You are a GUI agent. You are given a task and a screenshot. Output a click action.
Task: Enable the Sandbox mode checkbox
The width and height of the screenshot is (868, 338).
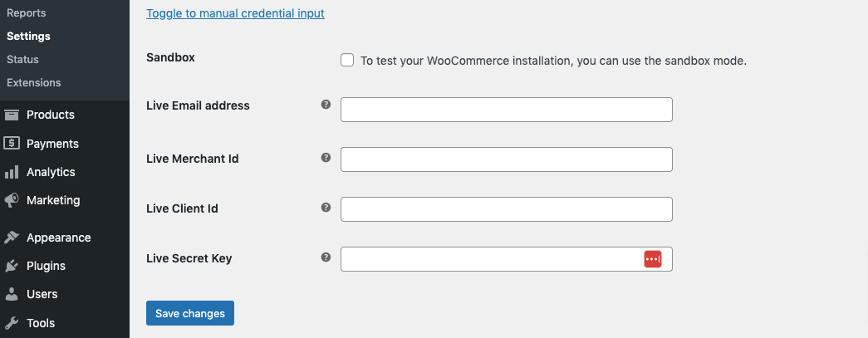pyautogui.click(x=347, y=60)
